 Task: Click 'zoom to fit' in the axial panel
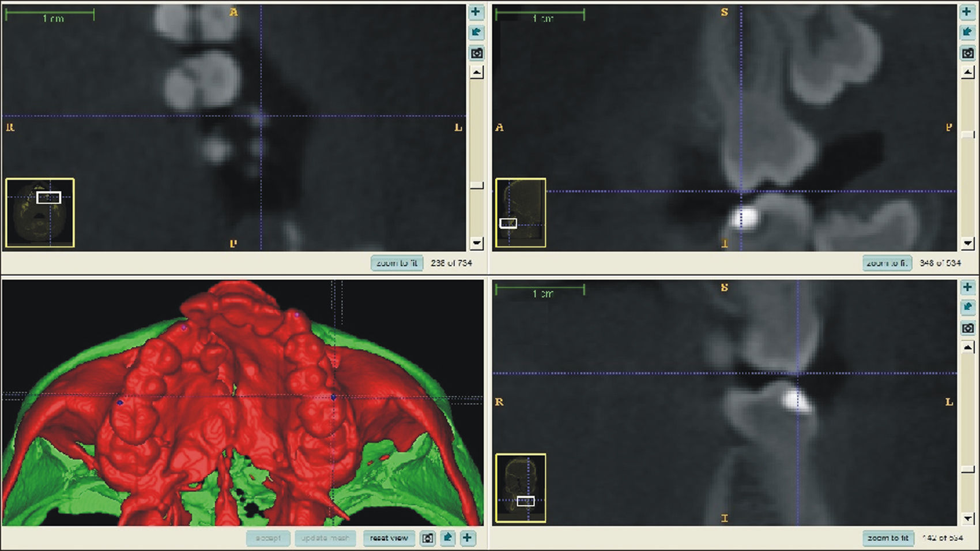[397, 263]
